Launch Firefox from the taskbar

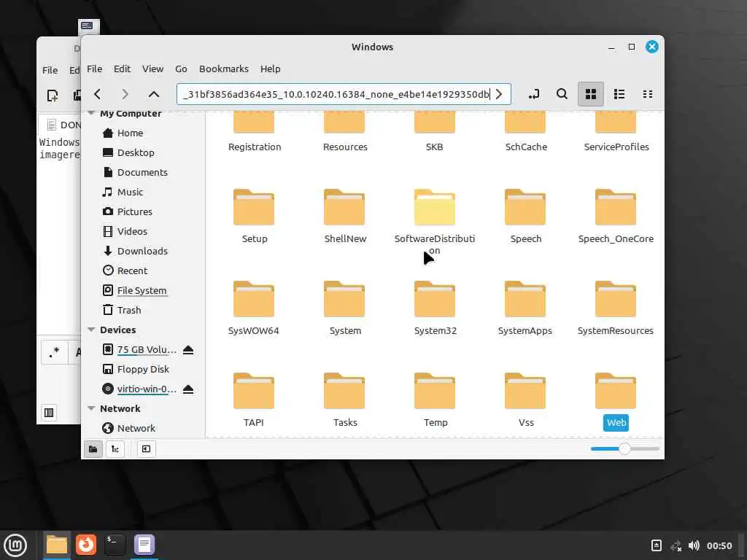click(86, 545)
